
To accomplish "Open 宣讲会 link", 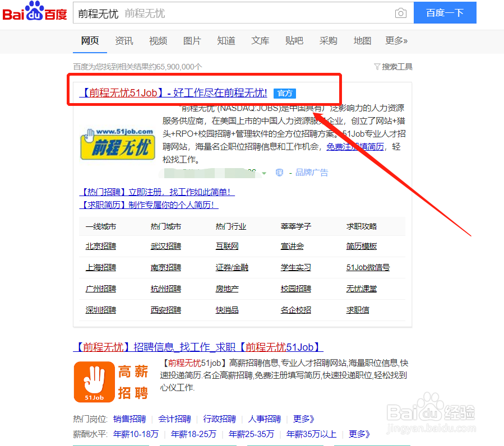I will click(292, 246).
